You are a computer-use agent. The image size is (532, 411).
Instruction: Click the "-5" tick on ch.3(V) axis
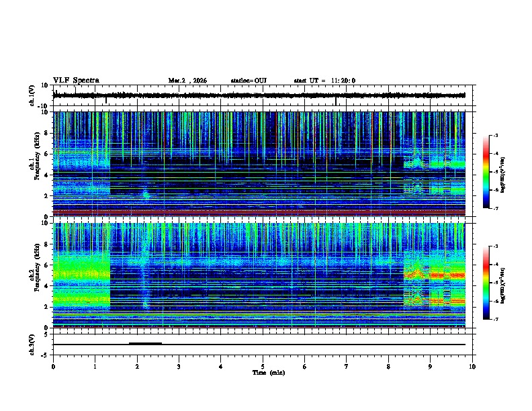click(x=45, y=355)
